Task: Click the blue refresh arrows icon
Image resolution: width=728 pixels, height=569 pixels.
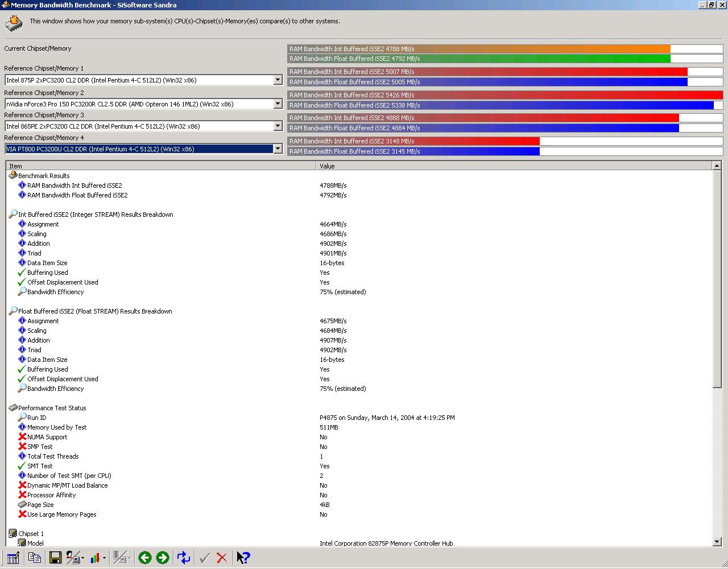Action: click(184, 558)
